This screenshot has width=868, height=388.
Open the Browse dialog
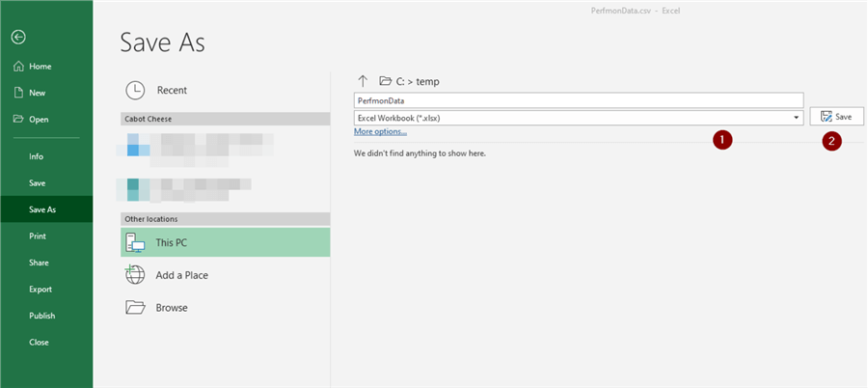[226, 308]
